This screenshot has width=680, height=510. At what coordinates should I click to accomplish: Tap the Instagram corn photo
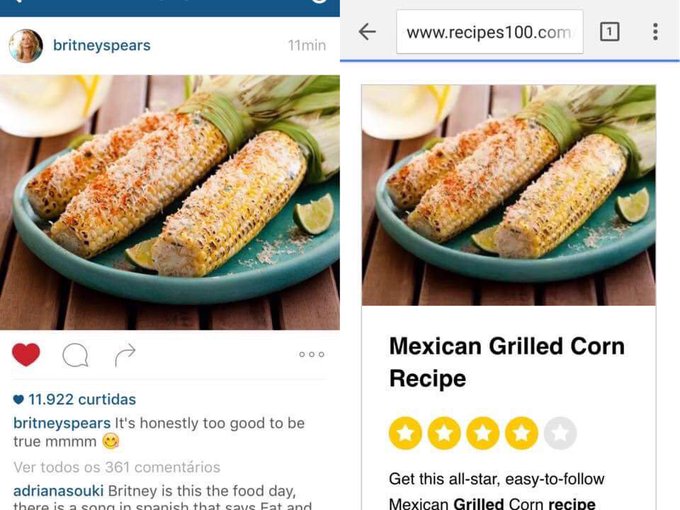click(170, 203)
